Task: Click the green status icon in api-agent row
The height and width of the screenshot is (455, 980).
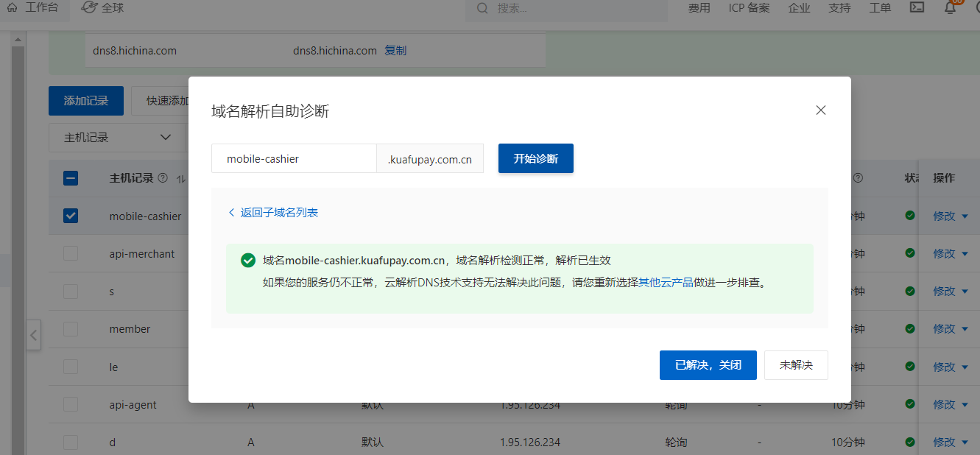Action: coord(910,404)
